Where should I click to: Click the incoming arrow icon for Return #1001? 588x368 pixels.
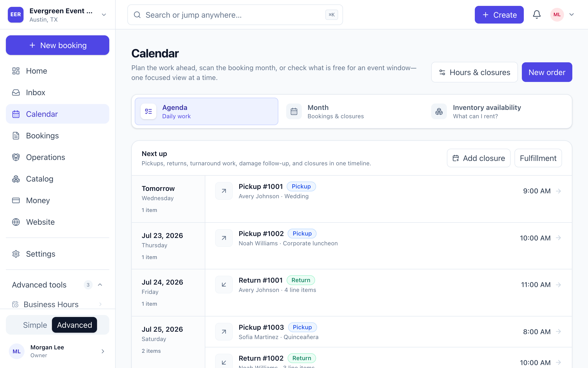(x=224, y=285)
